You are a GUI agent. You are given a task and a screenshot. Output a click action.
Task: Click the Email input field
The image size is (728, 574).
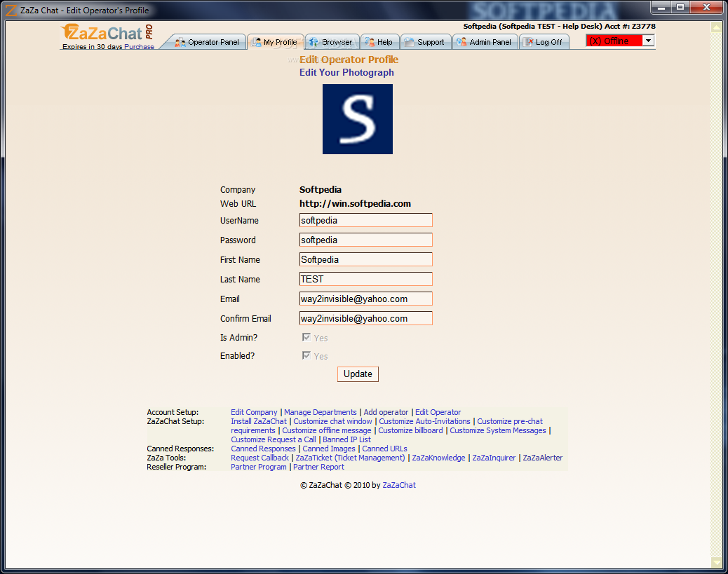[x=366, y=299]
